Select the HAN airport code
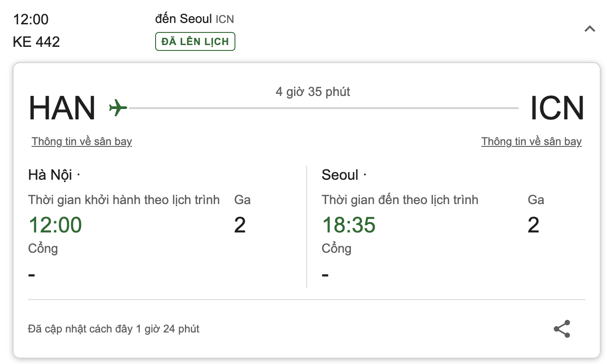The image size is (607, 364). pyautogui.click(x=62, y=109)
